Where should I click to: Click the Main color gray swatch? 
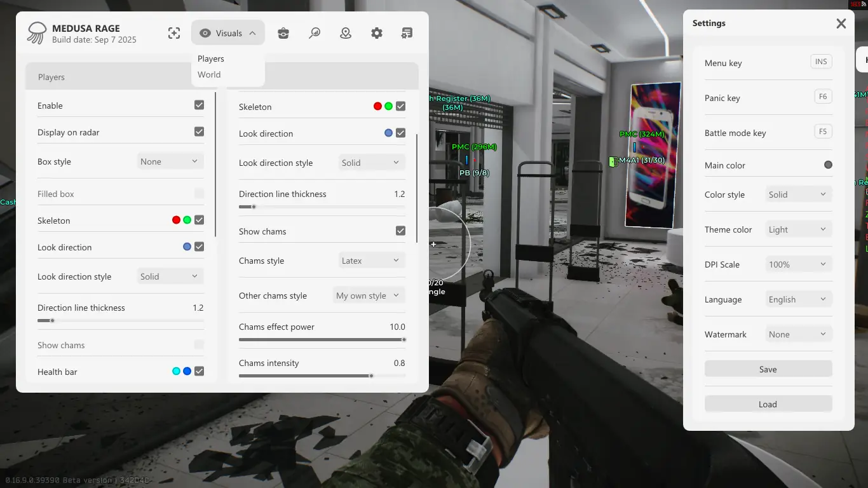pos(828,165)
